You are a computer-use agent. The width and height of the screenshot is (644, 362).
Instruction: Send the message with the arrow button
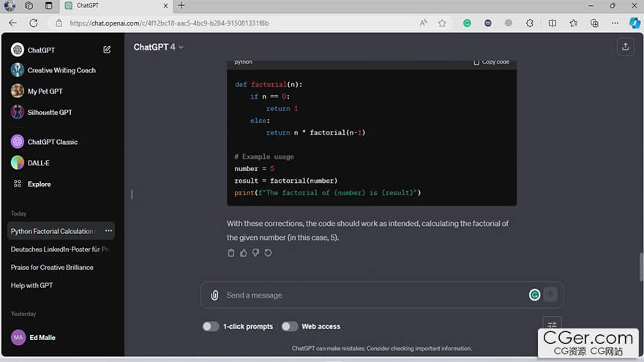pyautogui.click(x=550, y=294)
